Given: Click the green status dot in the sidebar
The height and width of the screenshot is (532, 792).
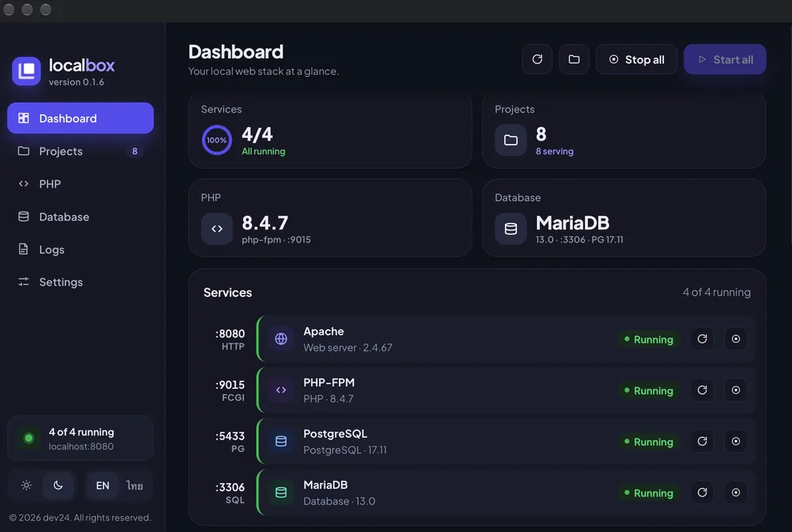Looking at the screenshot, I should (x=29, y=438).
